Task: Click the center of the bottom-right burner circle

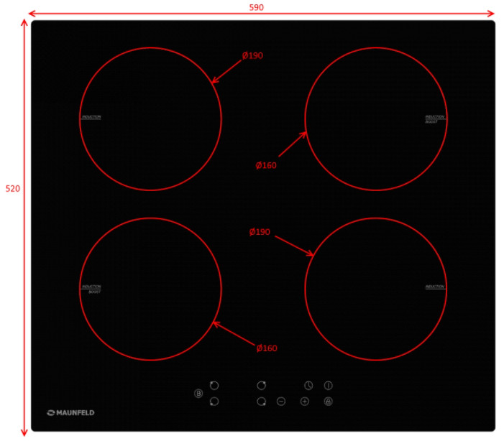Action: (375, 289)
